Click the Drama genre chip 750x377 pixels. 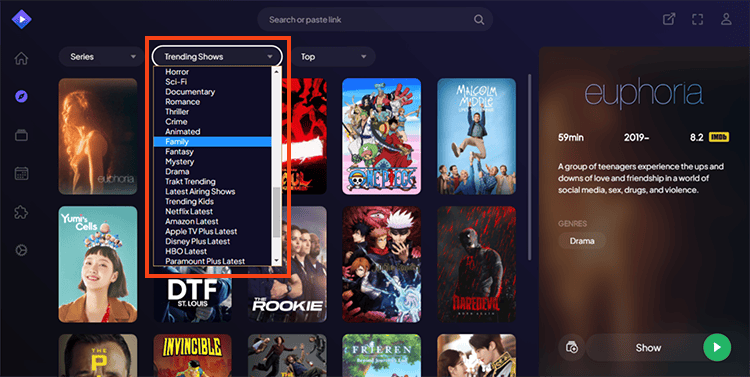tap(582, 241)
